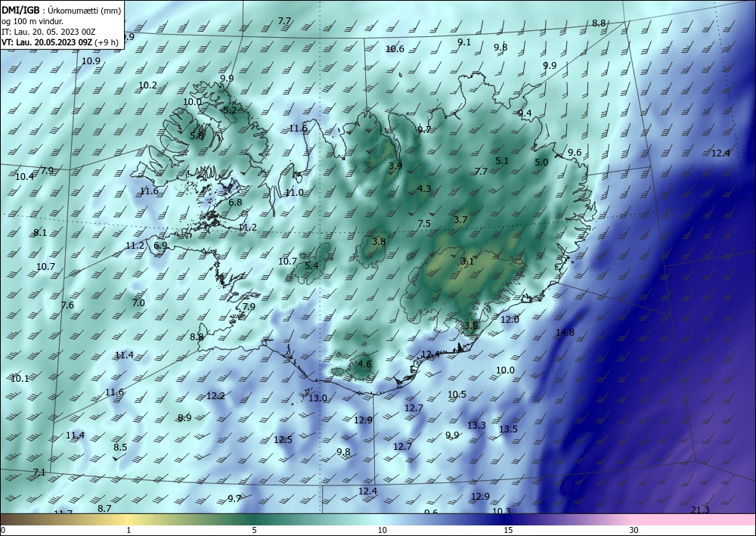Click the map value 14.8

(x=565, y=332)
